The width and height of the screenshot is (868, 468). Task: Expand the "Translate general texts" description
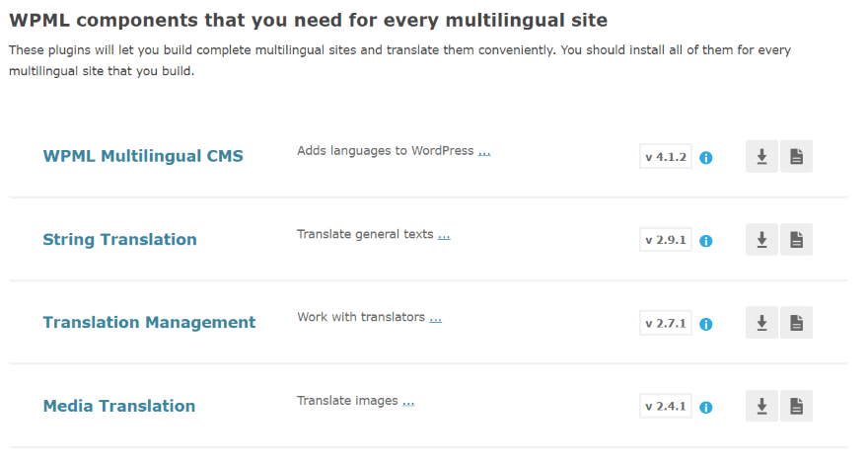(444, 235)
